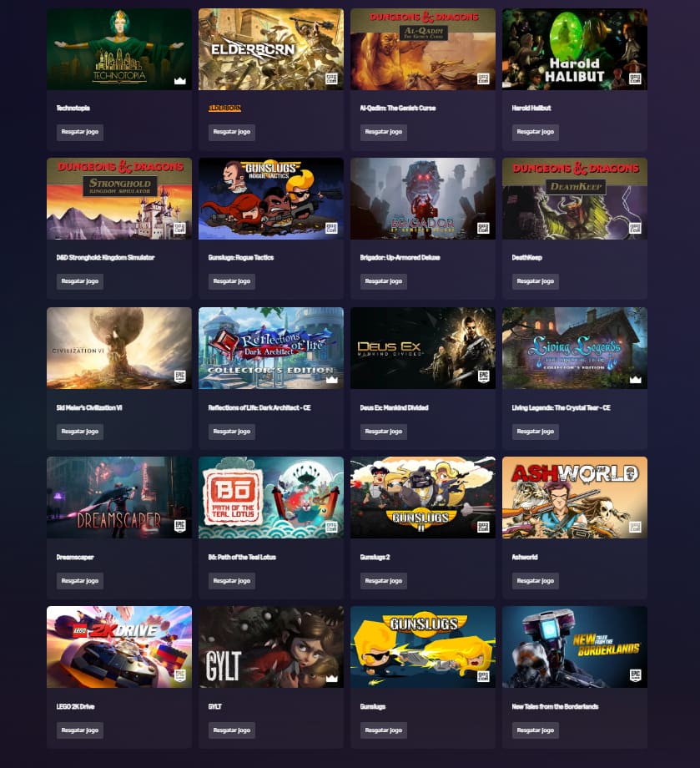Click the crown icon on Technotopia thumbnail
This screenshot has width=700, height=768.
pyautogui.click(x=180, y=81)
